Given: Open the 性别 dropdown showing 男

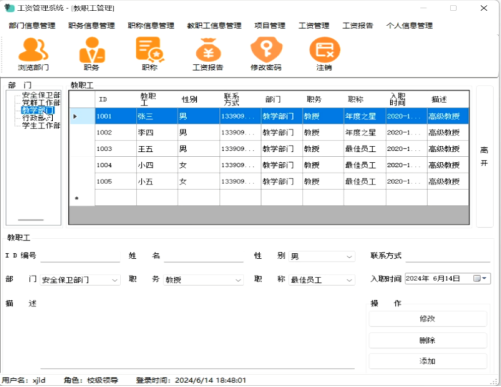Looking at the screenshot, I should [322, 256].
